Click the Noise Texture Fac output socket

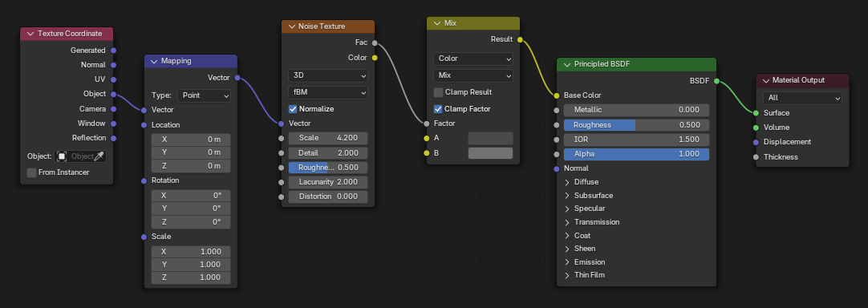click(x=375, y=43)
